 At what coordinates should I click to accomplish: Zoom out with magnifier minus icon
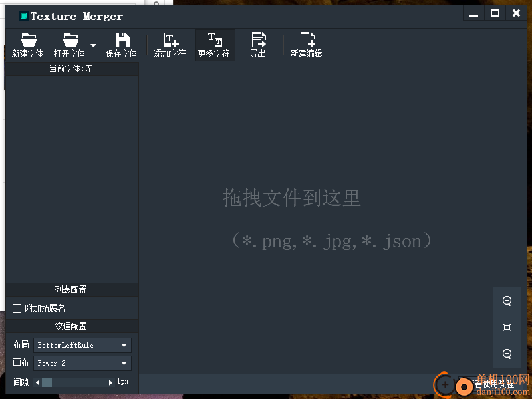tap(507, 354)
